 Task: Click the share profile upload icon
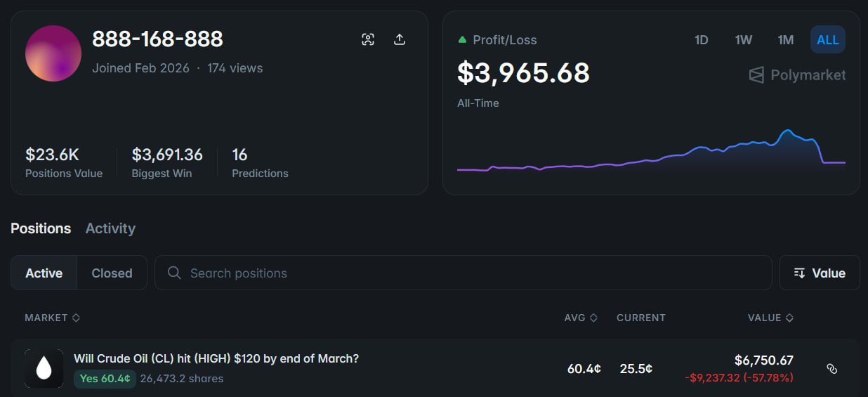400,39
